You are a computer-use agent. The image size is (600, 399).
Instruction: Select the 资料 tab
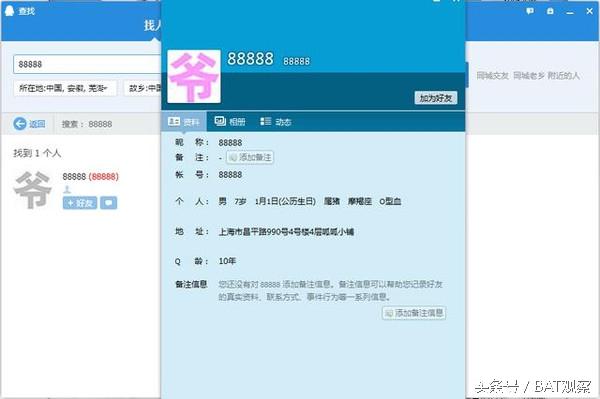(x=184, y=122)
